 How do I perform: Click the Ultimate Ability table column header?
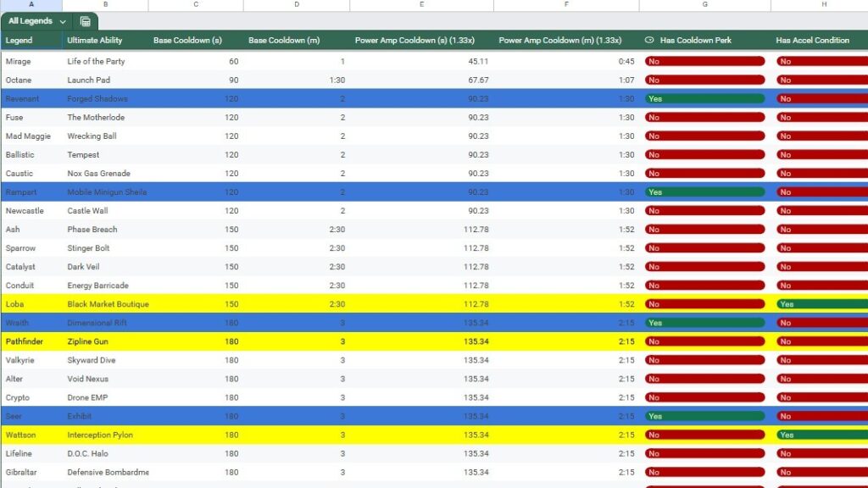[x=105, y=41]
